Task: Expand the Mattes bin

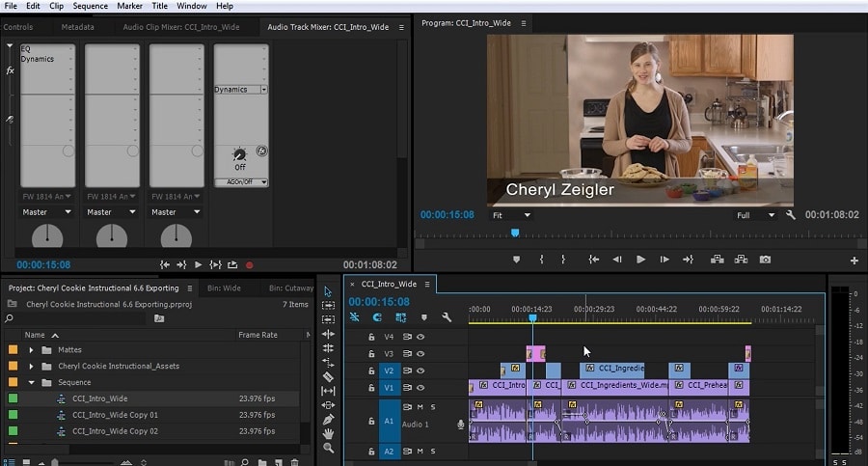Action: click(x=32, y=350)
